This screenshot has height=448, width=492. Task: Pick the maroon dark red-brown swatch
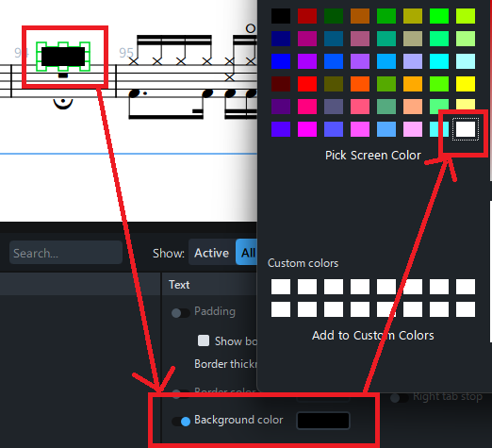click(281, 84)
